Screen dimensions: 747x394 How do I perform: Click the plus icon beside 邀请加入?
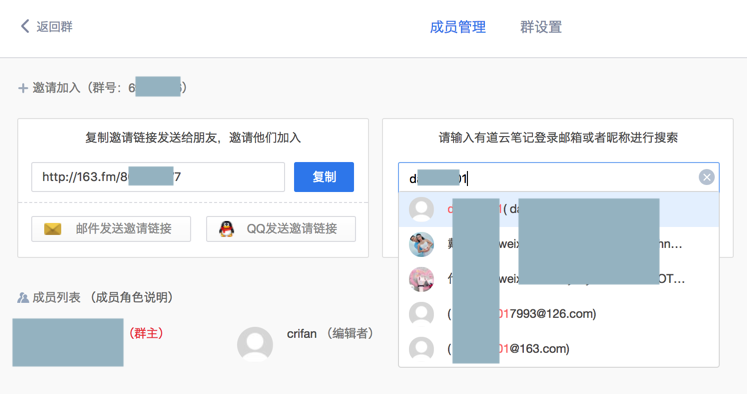pyautogui.click(x=22, y=88)
